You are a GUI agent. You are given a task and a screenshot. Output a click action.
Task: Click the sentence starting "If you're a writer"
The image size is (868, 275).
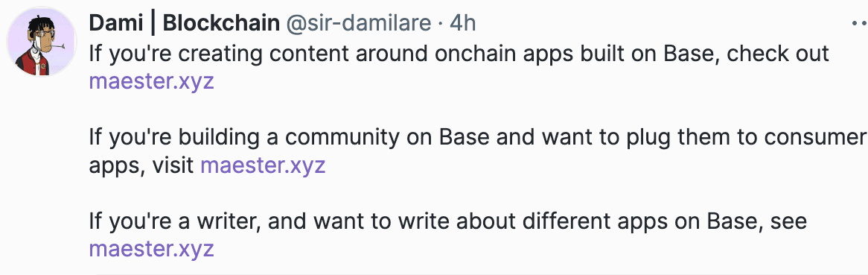pos(448,221)
